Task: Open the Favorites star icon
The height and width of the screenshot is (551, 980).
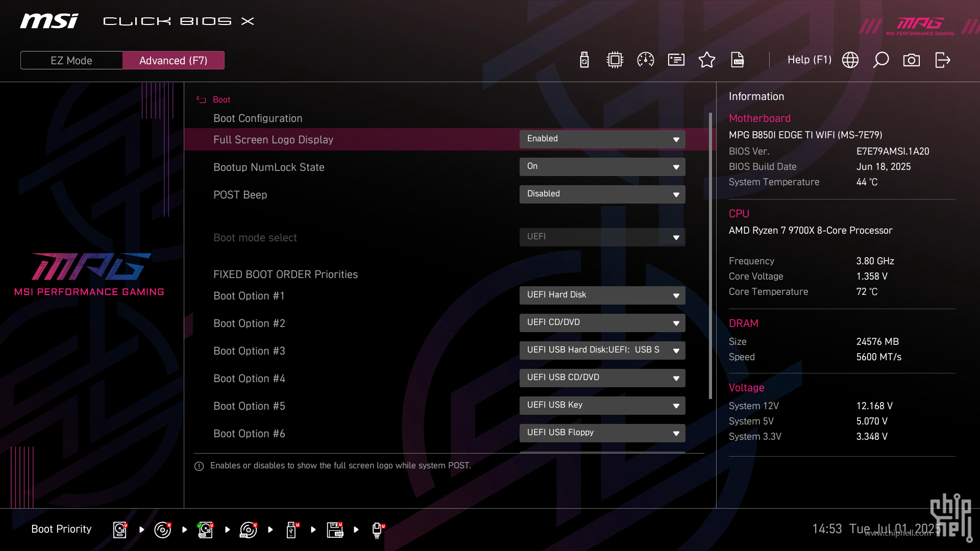Action: (707, 60)
